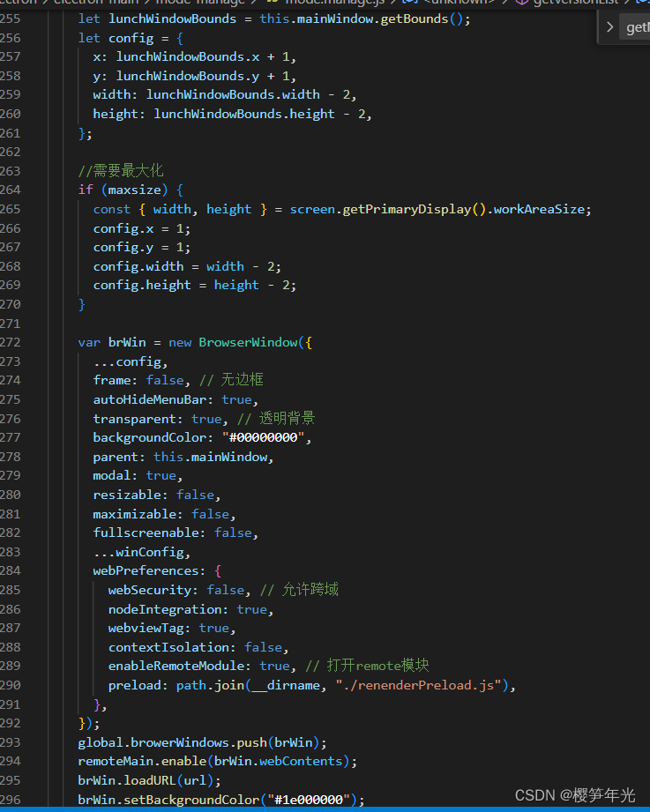Image resolution: width=650 pixels, height=812 pixels.
Task: Click the 'autoHideMenuBar: true' option
Action: (172, 399)
